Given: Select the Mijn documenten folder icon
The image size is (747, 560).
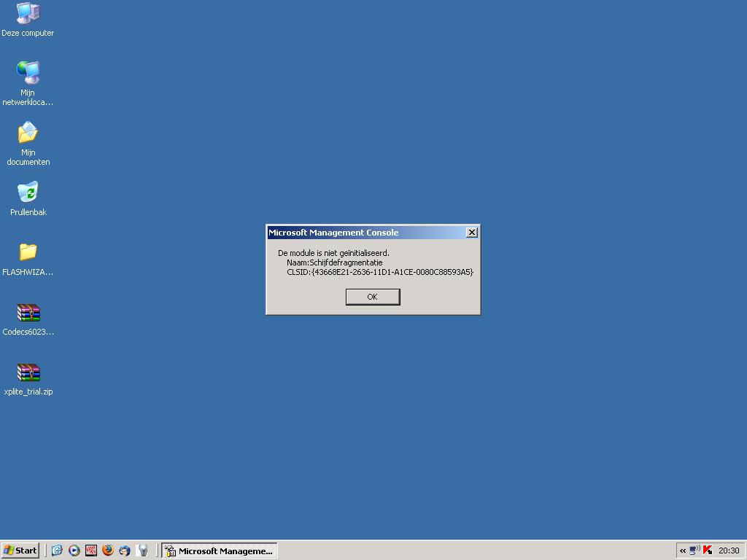Looking at the screenshot, I should [28, 144].
